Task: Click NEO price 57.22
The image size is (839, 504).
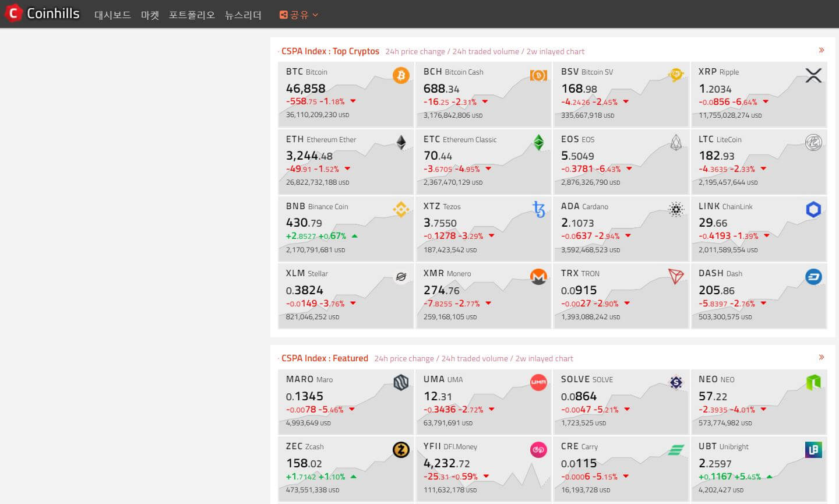Action: [713, 396]
